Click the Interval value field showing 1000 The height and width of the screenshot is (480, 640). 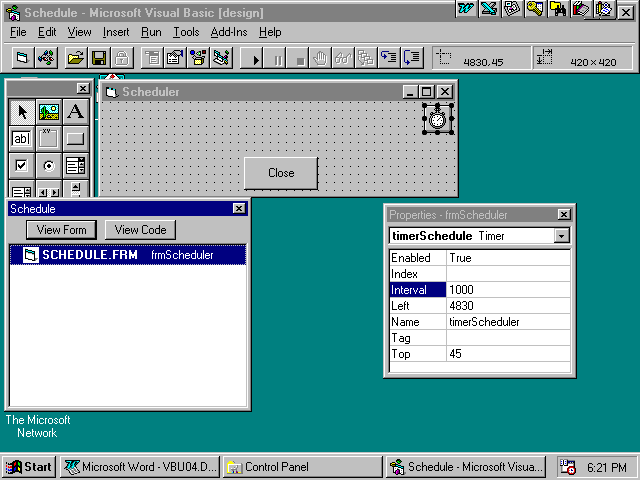coord(508,290)
